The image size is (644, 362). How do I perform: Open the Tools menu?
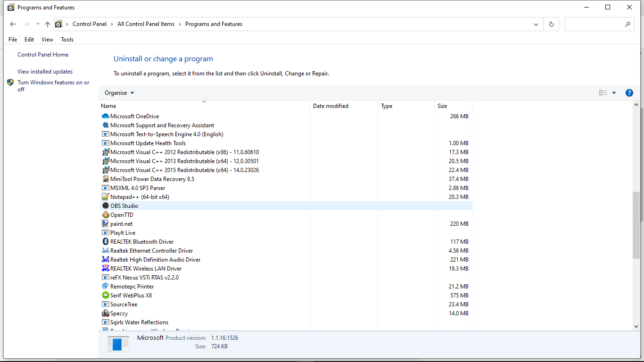pyautogui.click(x=67, y=40)
